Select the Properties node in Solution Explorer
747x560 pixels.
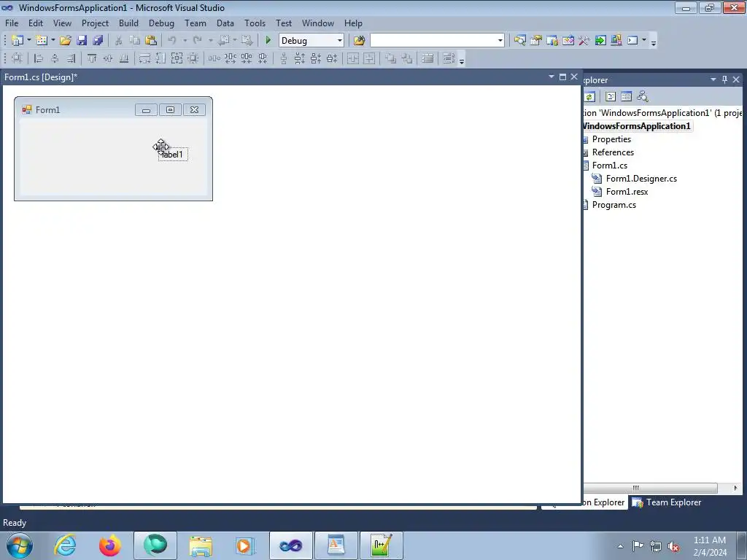pos(612,139)
